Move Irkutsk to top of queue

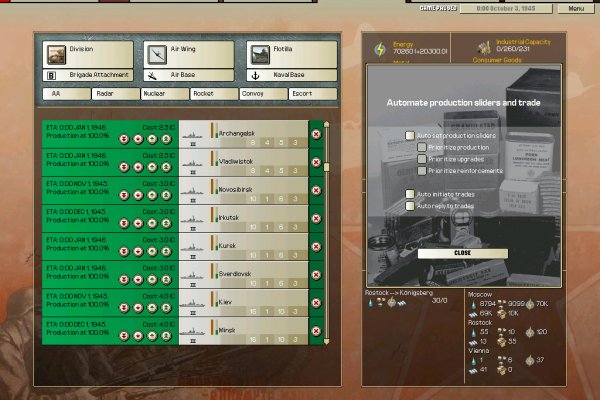click(x=166, y=223)
